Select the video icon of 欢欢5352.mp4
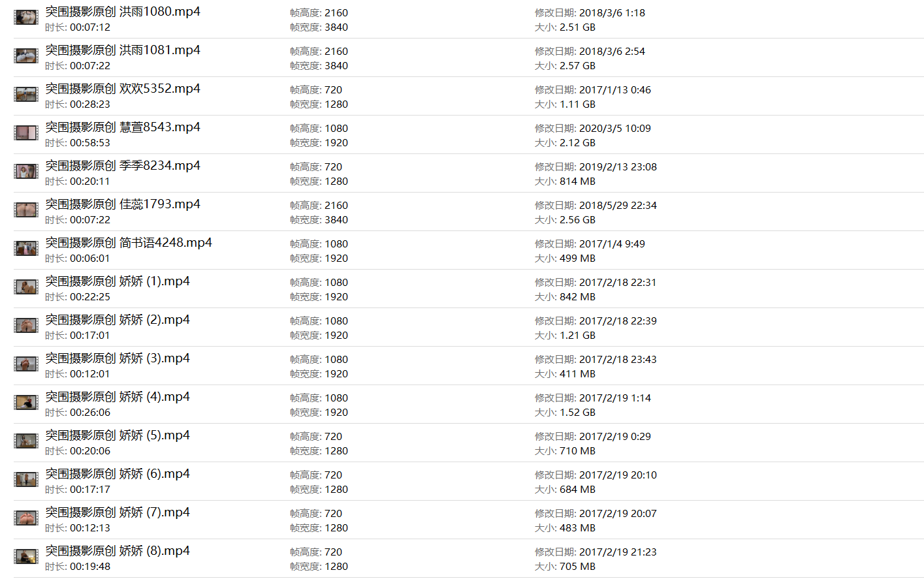Image resolution: width=924 pixels, height=581 pixels. (26, 95)
